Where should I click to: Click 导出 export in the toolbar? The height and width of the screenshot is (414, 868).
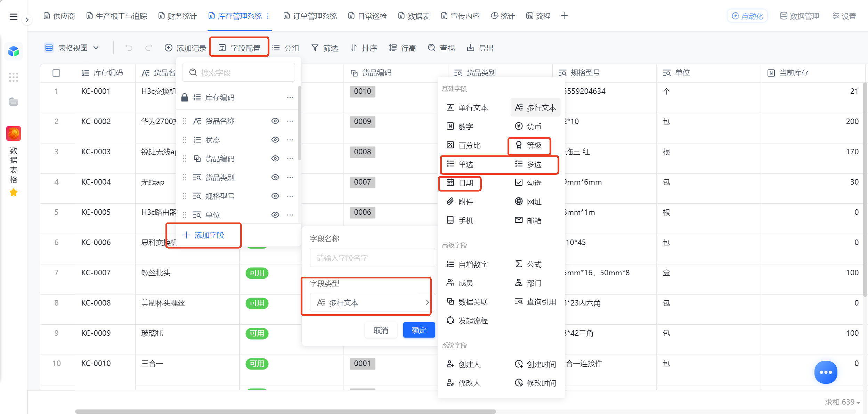pyautogui.click(x=480, y=48)
